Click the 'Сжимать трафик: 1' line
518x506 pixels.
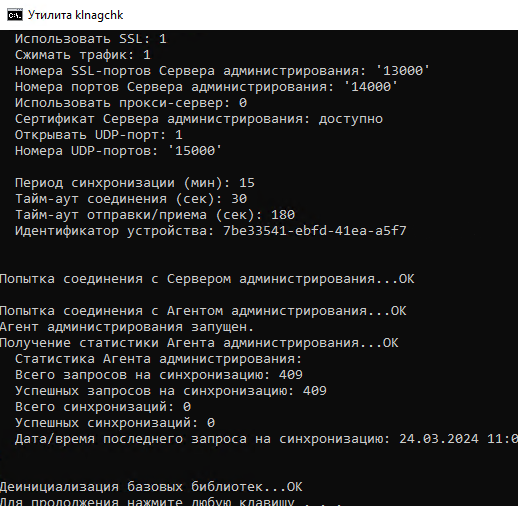tap(83, 55)
